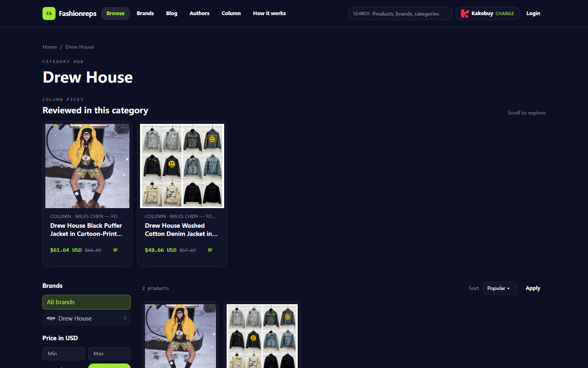Viewport: 588px width, 368px height.
Task: Click the struck-through $57.67 price
Action: 188,250
